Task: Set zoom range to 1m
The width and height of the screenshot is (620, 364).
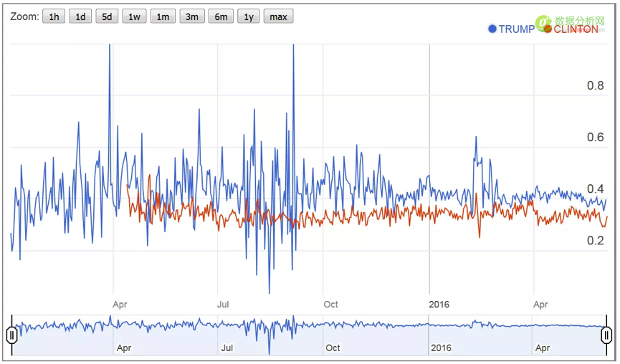Action: click(x=163, y=16)
